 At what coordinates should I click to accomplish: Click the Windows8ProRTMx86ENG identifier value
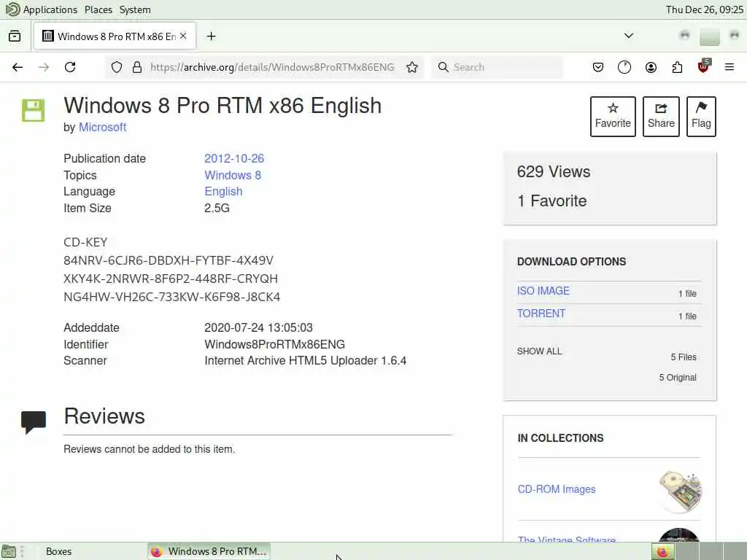click(274, 344)
